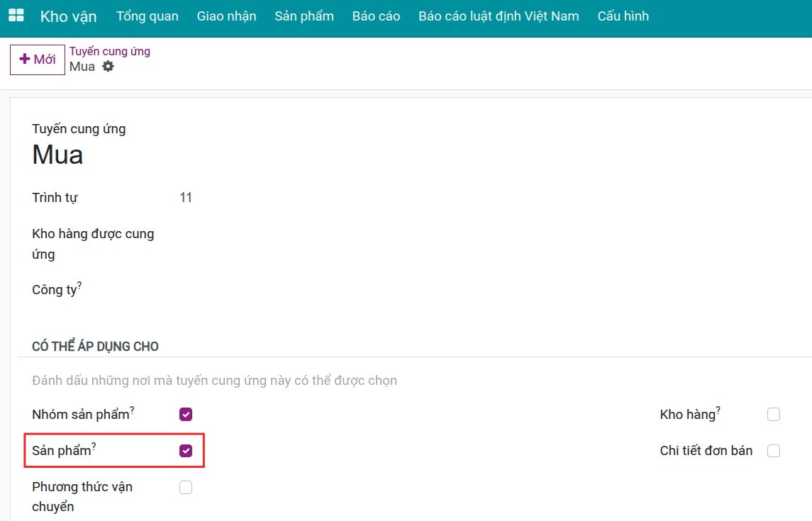Uncheck the Nhóm sản phẩm checkbox

(x=186, y=415)
